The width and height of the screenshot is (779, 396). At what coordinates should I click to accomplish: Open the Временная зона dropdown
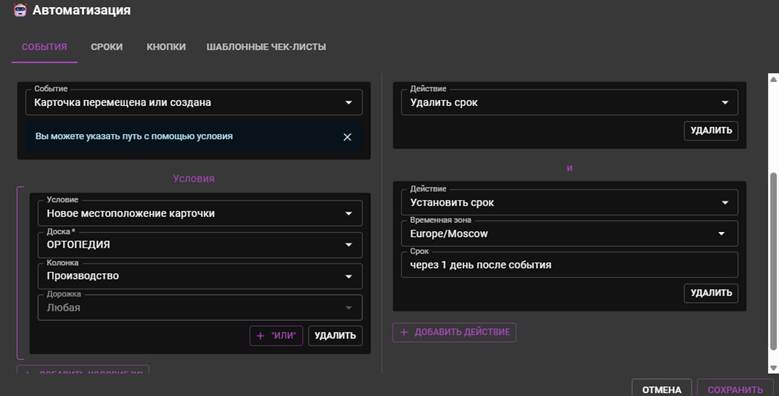coord(569,234)
